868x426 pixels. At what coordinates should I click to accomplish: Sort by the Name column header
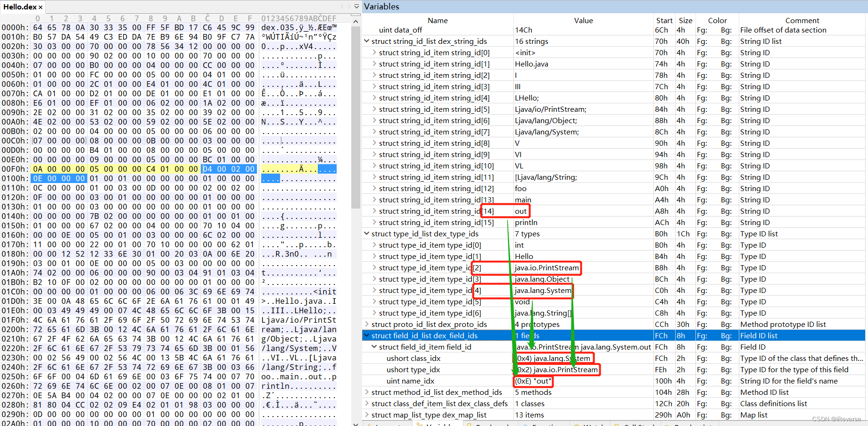pos(438,20)
